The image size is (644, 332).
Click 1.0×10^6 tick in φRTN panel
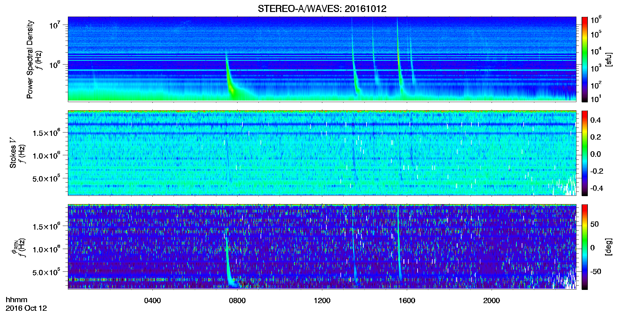tap(47, 249)
